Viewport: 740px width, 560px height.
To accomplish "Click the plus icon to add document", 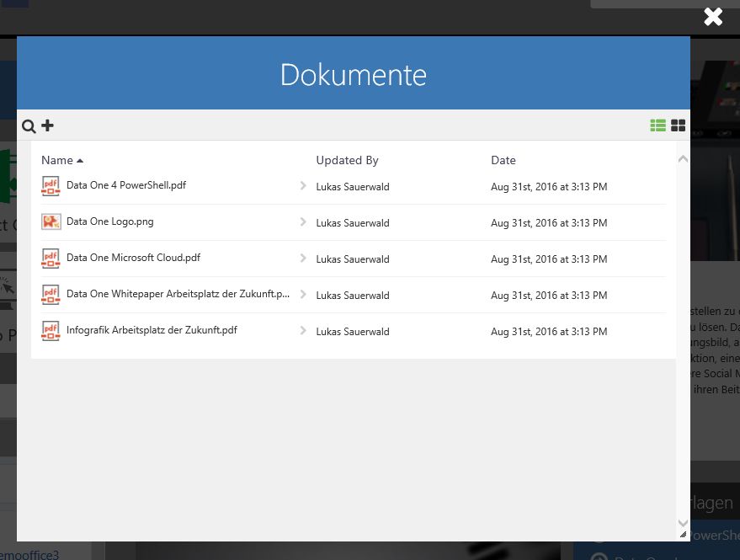I will click(x=47, y=125).
